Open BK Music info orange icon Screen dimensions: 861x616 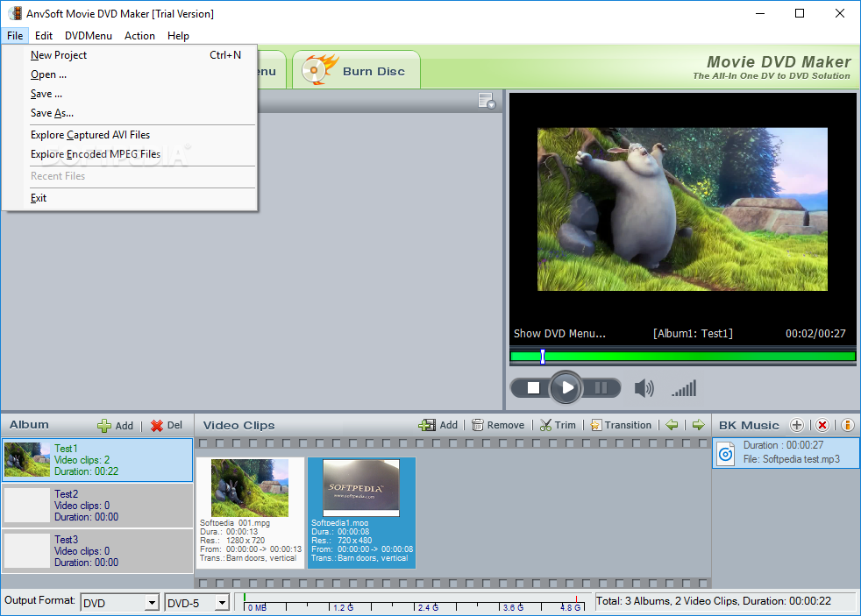847,425
